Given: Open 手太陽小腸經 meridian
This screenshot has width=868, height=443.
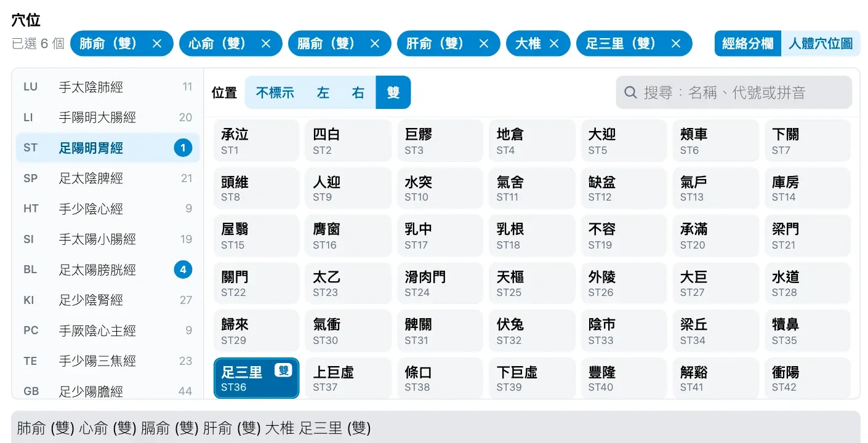Looking at the screenshot, I should pyautogui.click(x=108, y=239).
